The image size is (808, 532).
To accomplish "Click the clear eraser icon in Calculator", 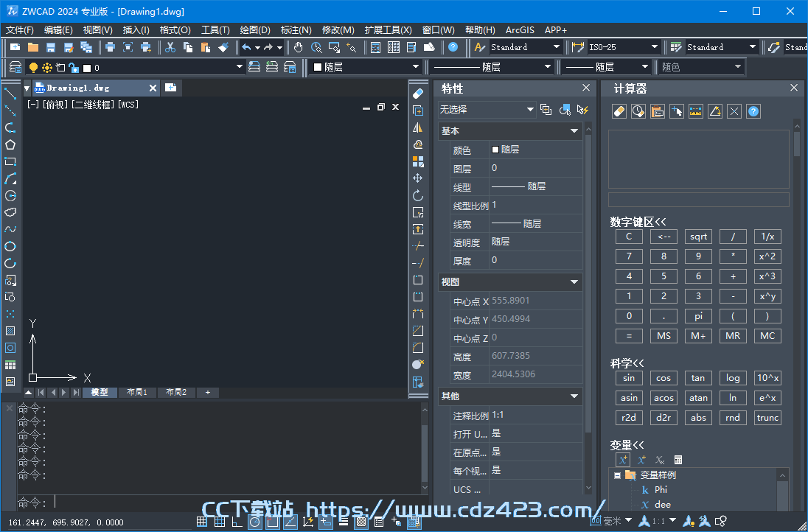I will coord(619,111).
